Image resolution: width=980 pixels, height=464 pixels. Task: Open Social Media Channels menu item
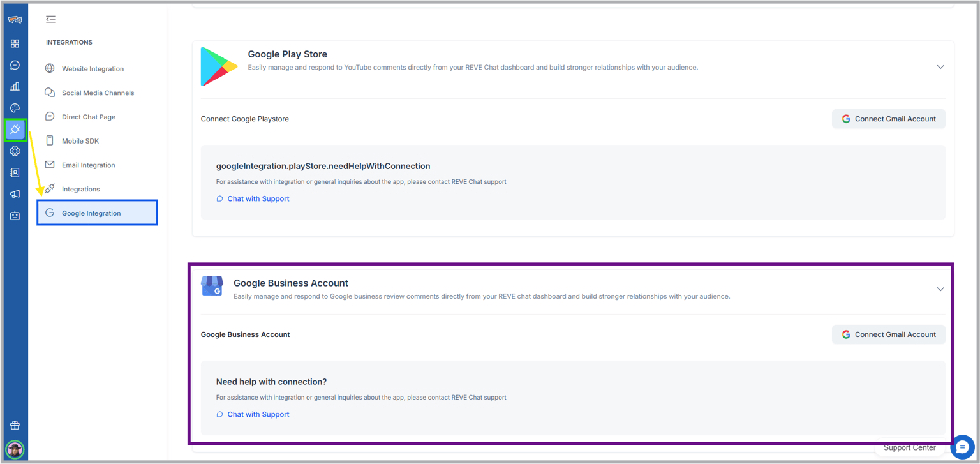(98, 93)
